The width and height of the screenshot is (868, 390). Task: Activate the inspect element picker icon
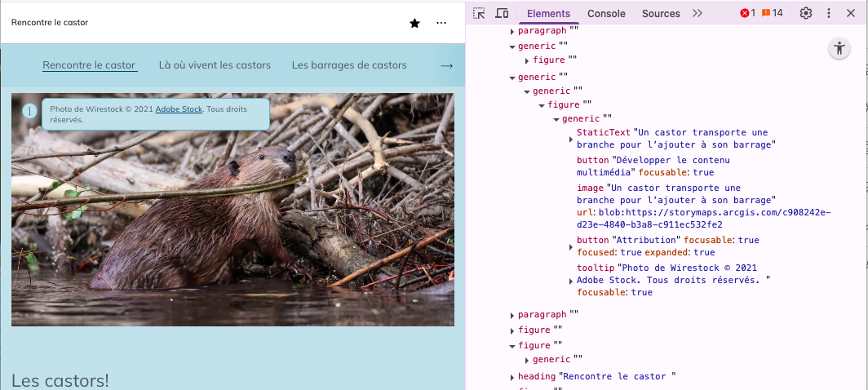click(479, 13)
